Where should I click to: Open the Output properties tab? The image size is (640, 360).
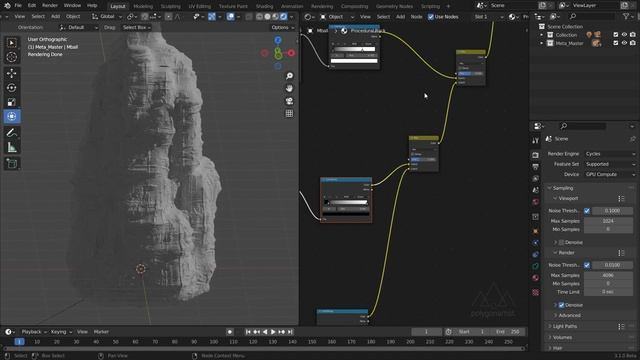(x=536, y=167)
